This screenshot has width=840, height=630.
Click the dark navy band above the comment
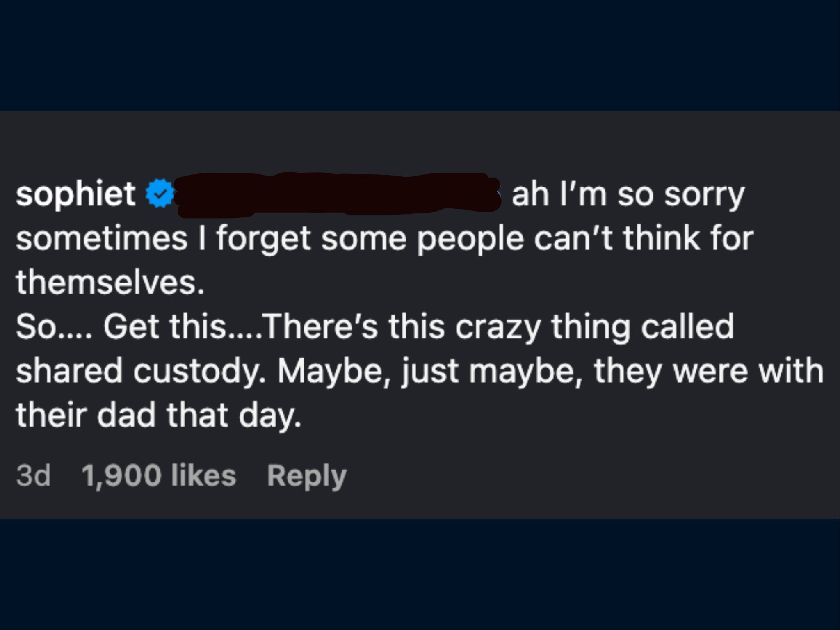[420, 55]
